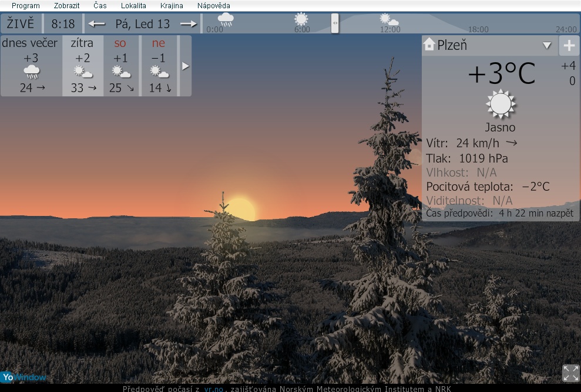Open the Program menu
The height and width of the screenshot is (392, 581).
(x=26, y=6)
